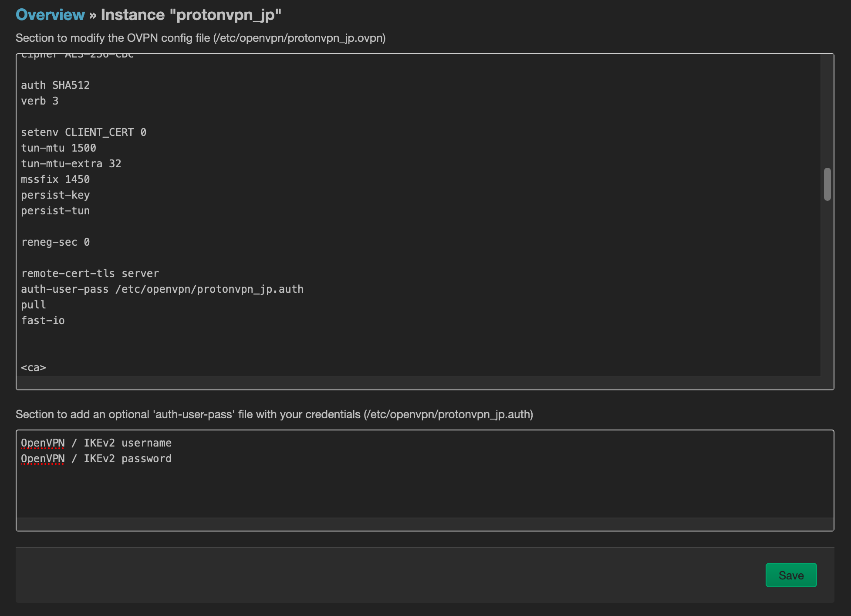Screen dimensions: 851x616
Task: Click the 'persist-tun' config line
Action: click(x=55, y=211)
